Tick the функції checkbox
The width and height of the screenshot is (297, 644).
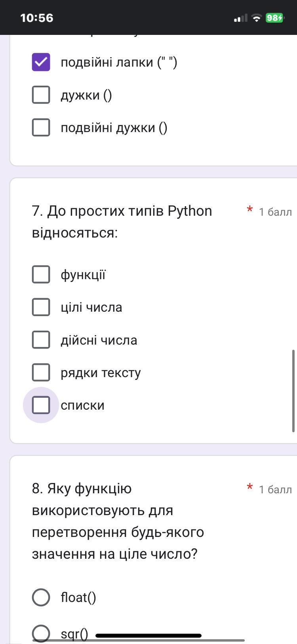pos(41,274)
